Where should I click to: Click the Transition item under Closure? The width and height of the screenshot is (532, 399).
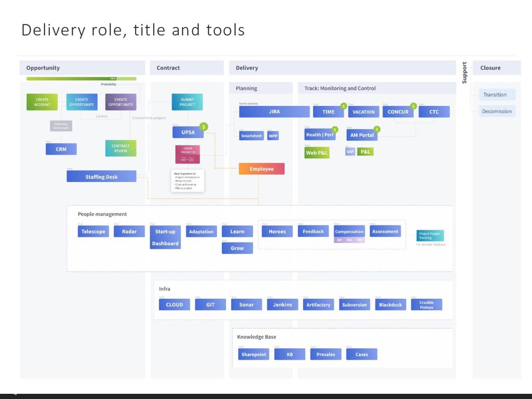[495, 95]
